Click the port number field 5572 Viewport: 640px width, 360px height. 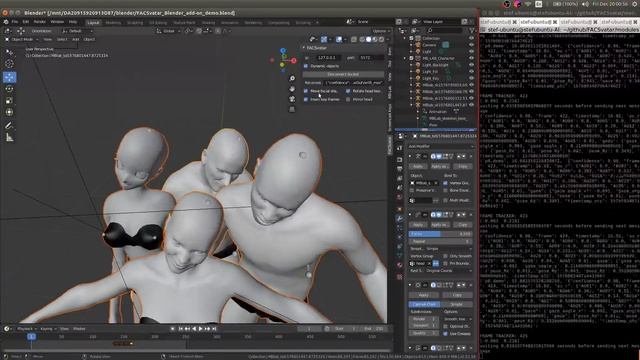371,58
